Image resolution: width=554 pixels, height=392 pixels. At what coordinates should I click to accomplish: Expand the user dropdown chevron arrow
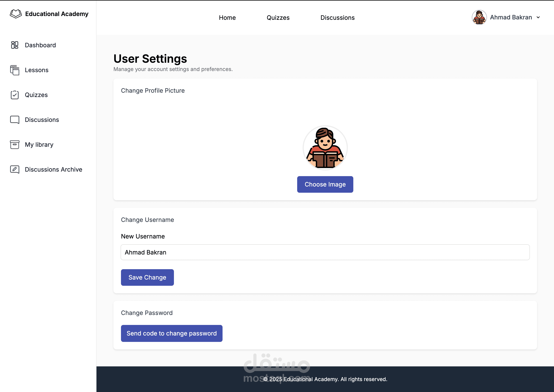(x=538, y=17)
